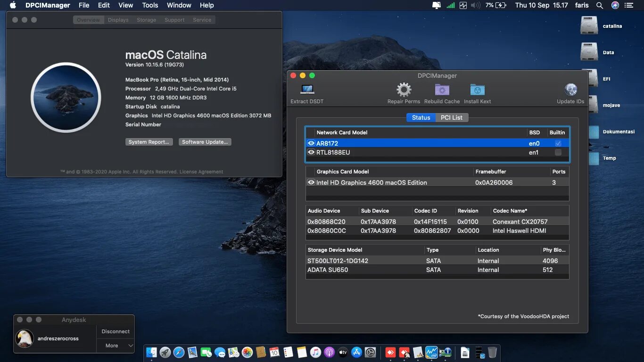The width and height of the screenshot is (644, 362).
Task: Open the Apple TV app in Dock
Action: tap(343, 352)
